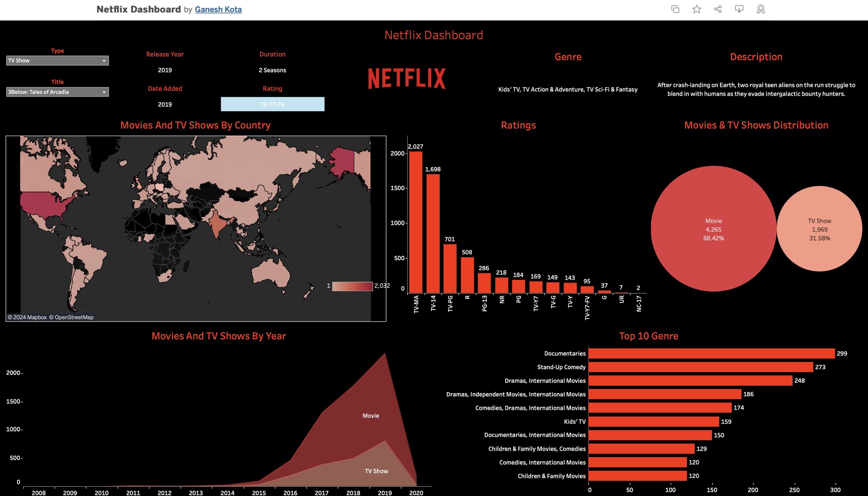
Task: Select the Documentaries, International Movies bar
Action: point(650,435)
